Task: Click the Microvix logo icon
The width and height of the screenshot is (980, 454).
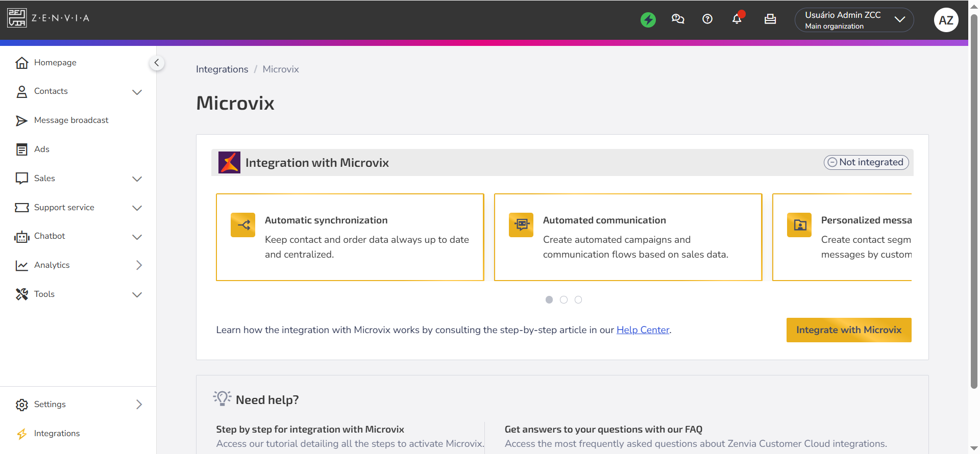Action: 229,163
